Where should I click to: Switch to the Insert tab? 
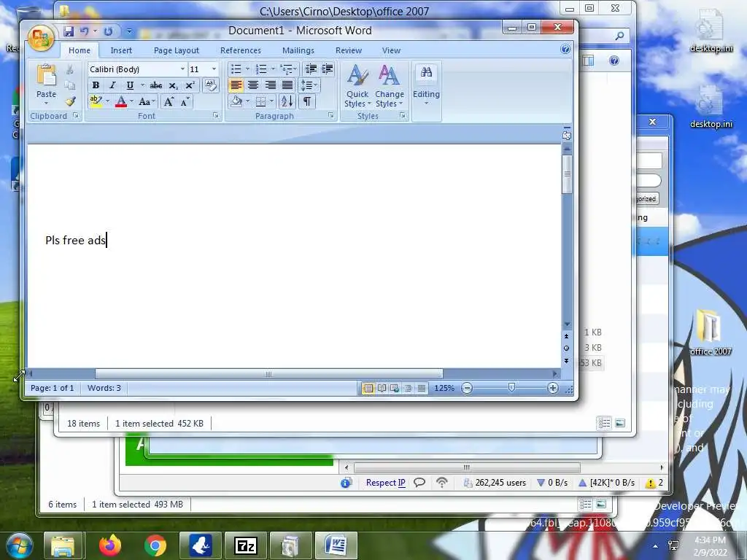[121, 50]
